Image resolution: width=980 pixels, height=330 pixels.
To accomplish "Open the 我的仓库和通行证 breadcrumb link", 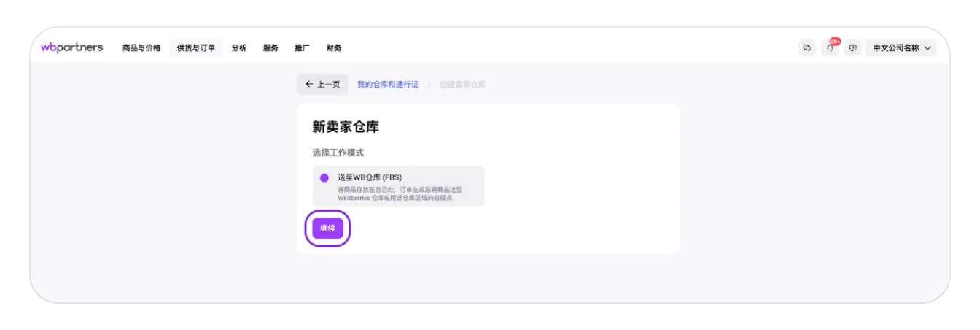I will coord(388,85).
